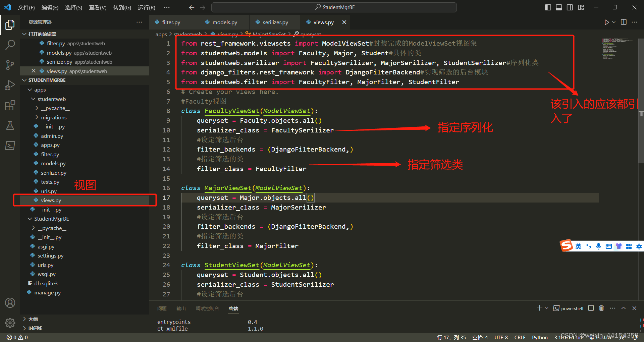644x342 pixels.
Task: Open the Accounts icon
Action: (10, 303)
